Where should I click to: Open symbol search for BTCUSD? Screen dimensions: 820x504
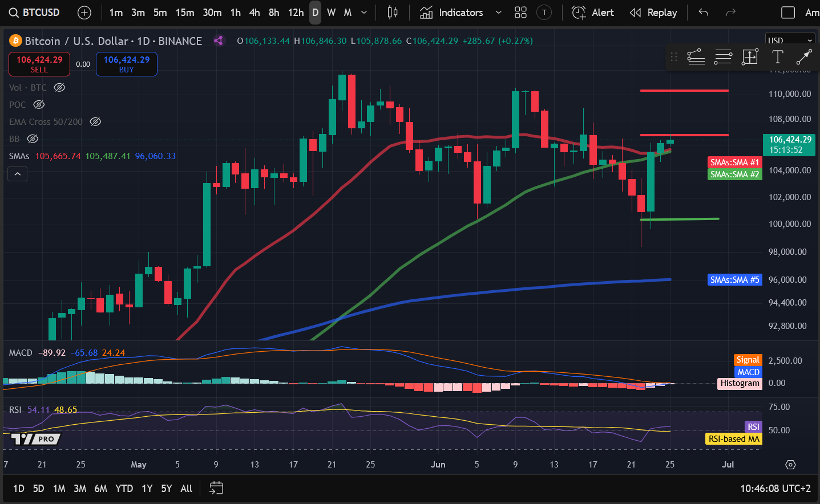pyautogui.click(x=35, y=13)
